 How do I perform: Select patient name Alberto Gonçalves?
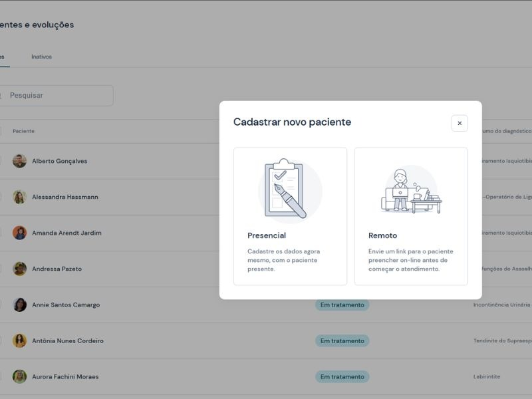[59, 161]
